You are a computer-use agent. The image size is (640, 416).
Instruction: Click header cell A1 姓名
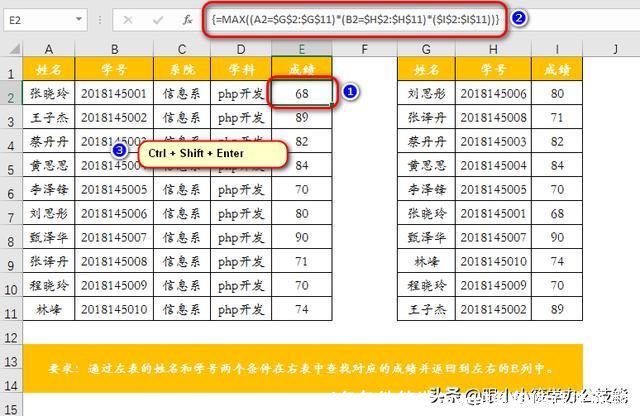click(x=49, y=69)
